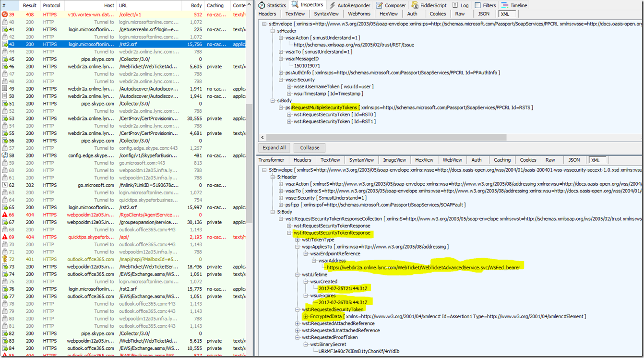Click the Expand All button
644x358 pixels.
[x=274, y=148]
